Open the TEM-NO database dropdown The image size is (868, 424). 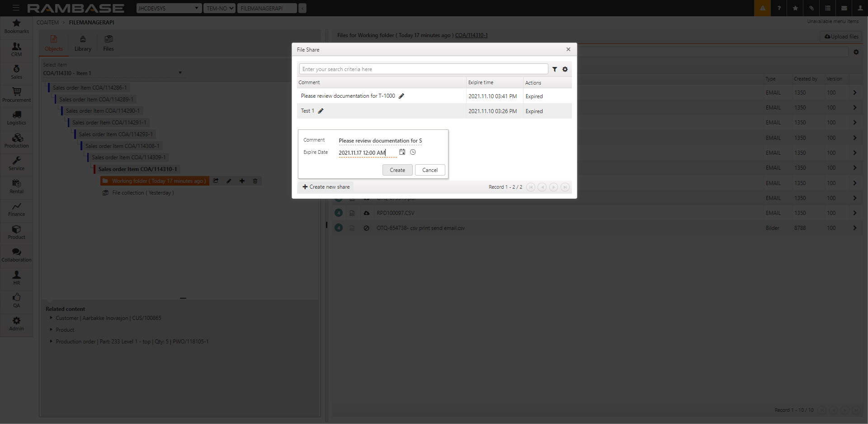(219, 8)
